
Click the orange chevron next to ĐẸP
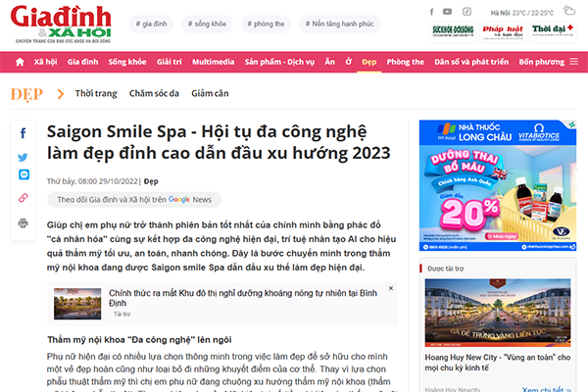60,94
